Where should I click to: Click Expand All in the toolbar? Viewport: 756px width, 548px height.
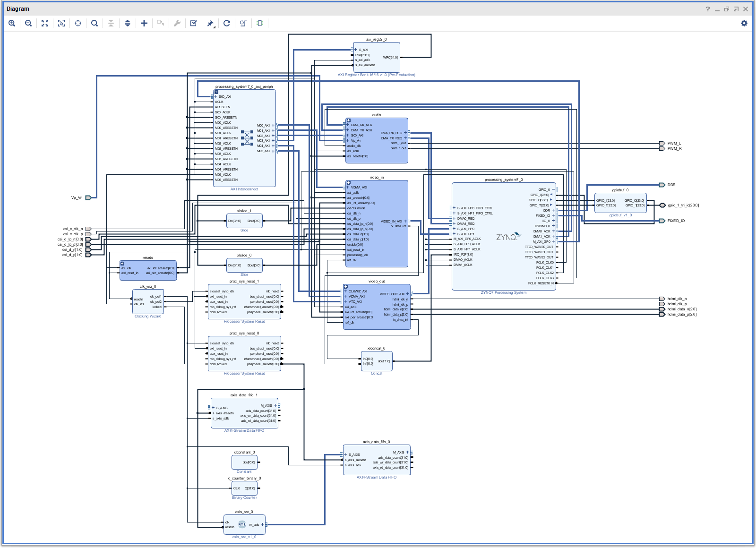(128, 23)
